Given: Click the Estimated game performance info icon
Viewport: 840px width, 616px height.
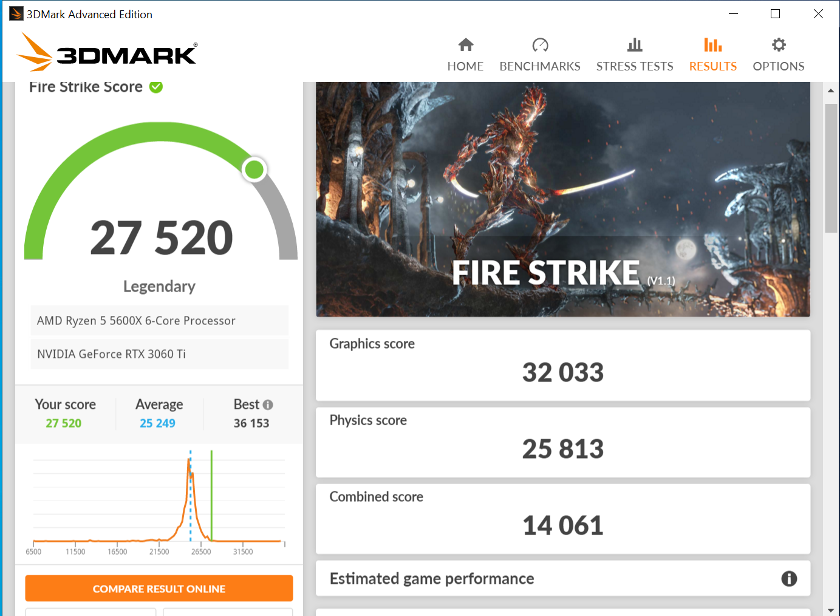Looking at the screenshot, I should click(789, 579).
